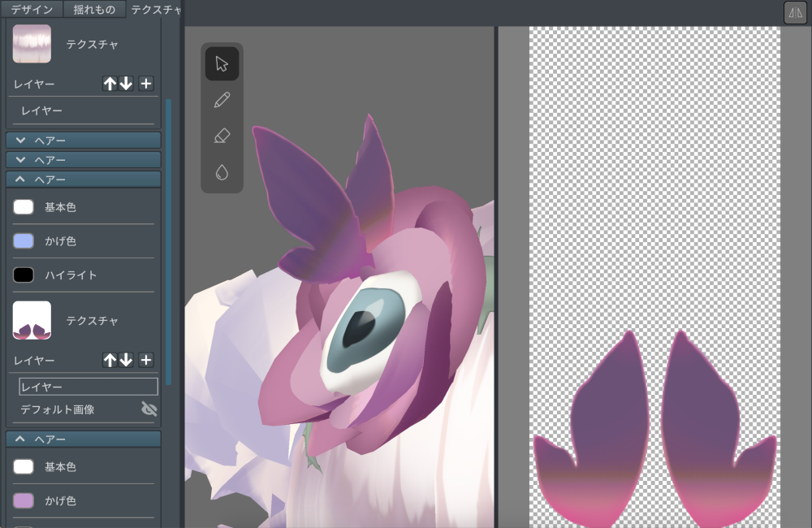Click テクスチャ label beside hair-strand thumbnail
The width and height of the screenshot is (812, 528).
93,45
